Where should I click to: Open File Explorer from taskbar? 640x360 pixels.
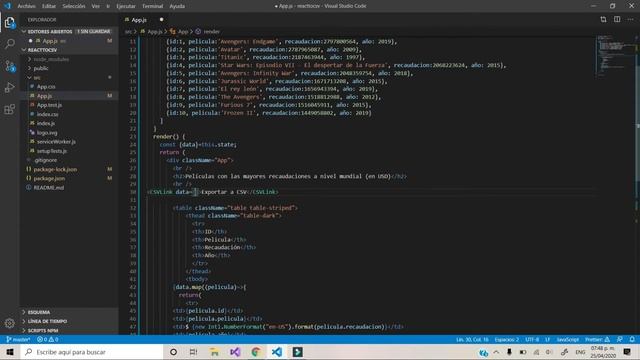(215, 352)
